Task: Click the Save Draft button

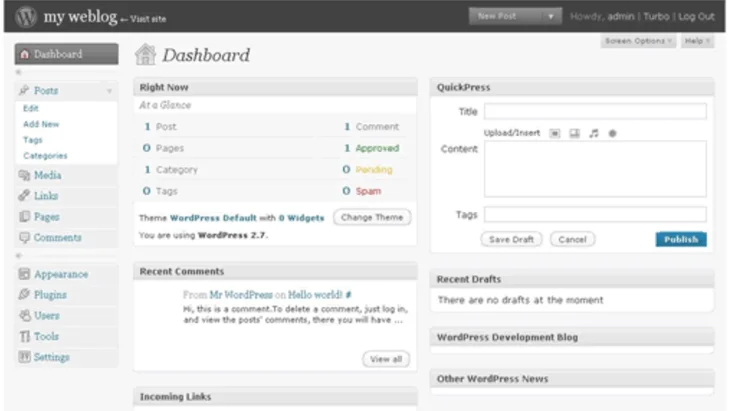Action: 511,240
